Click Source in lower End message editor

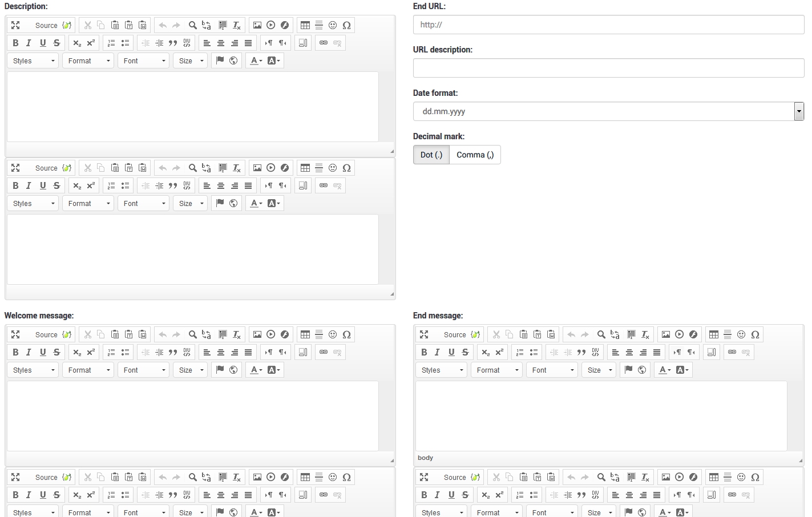click(455, 477)
